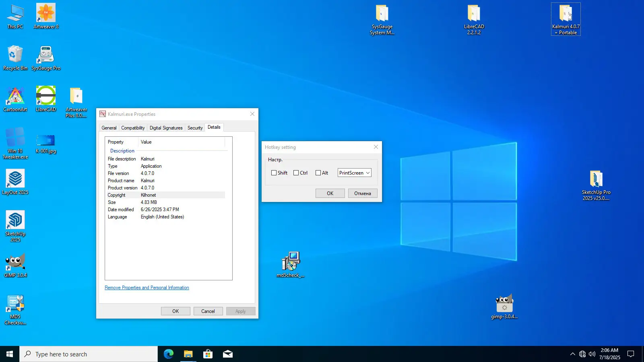Viewport: 644px width, 362px height.
Task: Click the md5check installer icon
Action: point(291,262)
